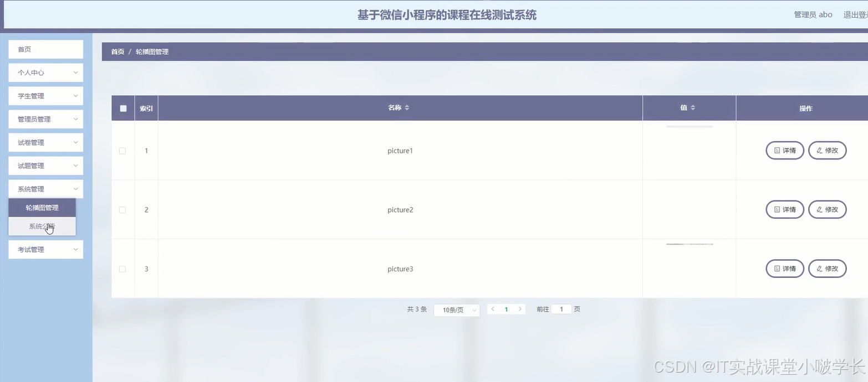
Task: Open the 10条/页 page size dropdown
Action: click(457, 310)
